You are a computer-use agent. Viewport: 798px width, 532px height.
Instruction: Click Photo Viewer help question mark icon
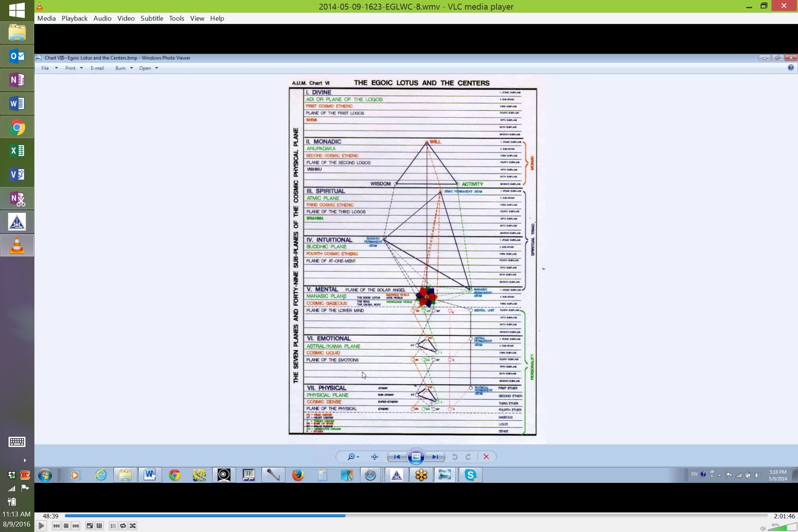pyautogui.click(x=790, y=68)
